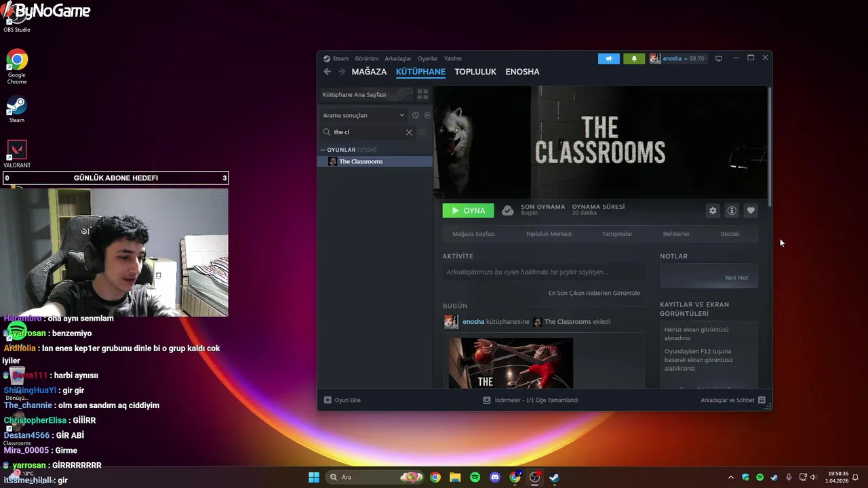Click the Oyun Ekle button label
Screen dimensions: 868x488
tap(347, 400)
